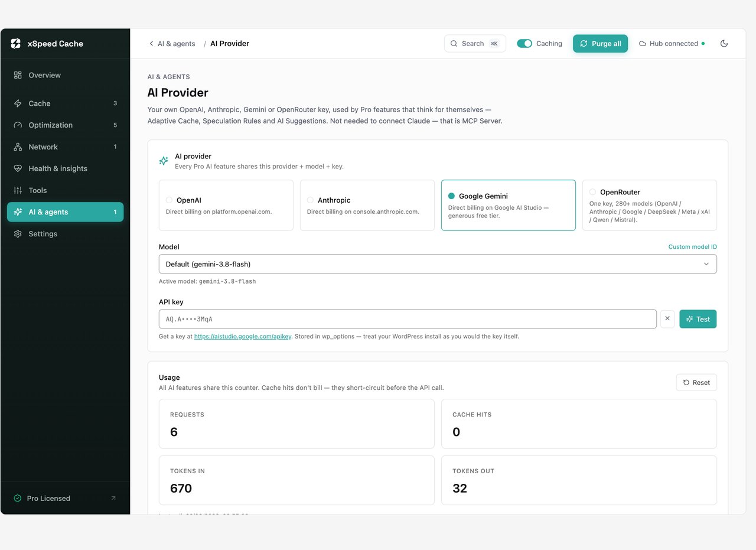Viewport: 756px width, 550px height.
Task: Open the Tools sidebar item
Action: coord(65,190)
